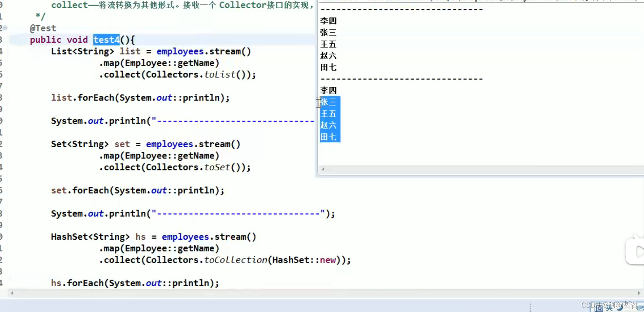Click the HashSet<String> hs declaration
This screenshot has height=312, width=644.
154,237
